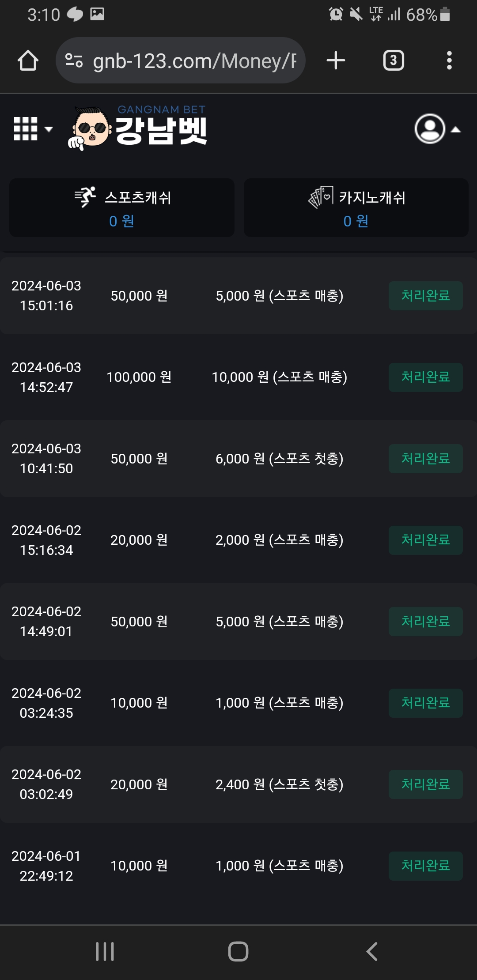Viewport: 477px width, 980px height.
Task: Click 처리완료 for 2024-06-01 deposit
Action: click(425, 866)
